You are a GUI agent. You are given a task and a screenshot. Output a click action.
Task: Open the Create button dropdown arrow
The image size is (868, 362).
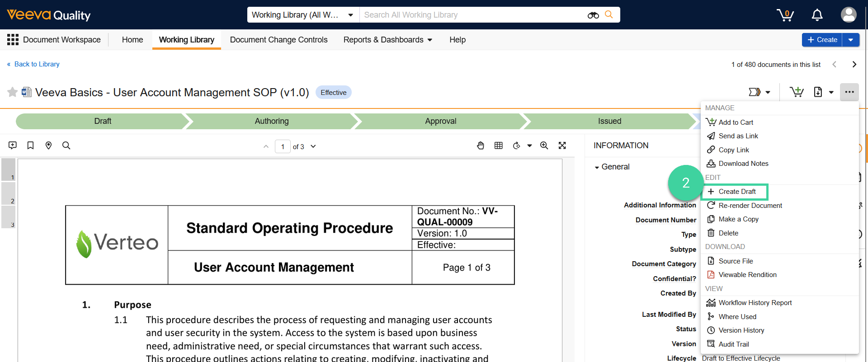pyautogui.click(x=851, y=40)
